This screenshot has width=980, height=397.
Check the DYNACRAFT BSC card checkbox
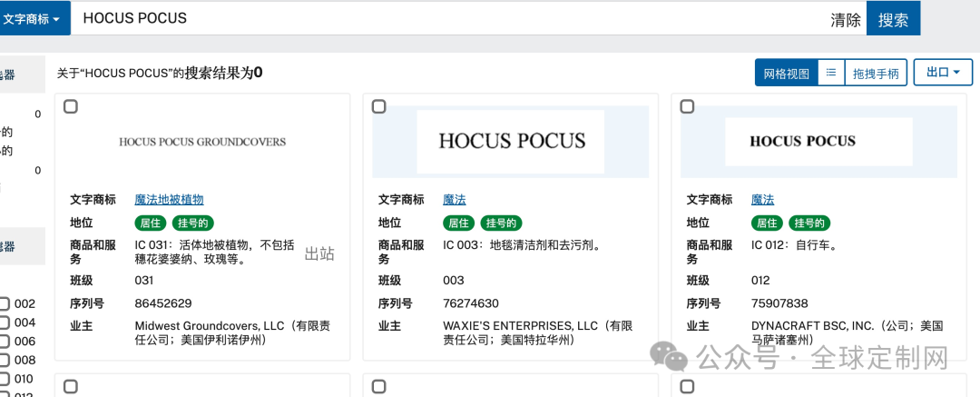point(687,106)
